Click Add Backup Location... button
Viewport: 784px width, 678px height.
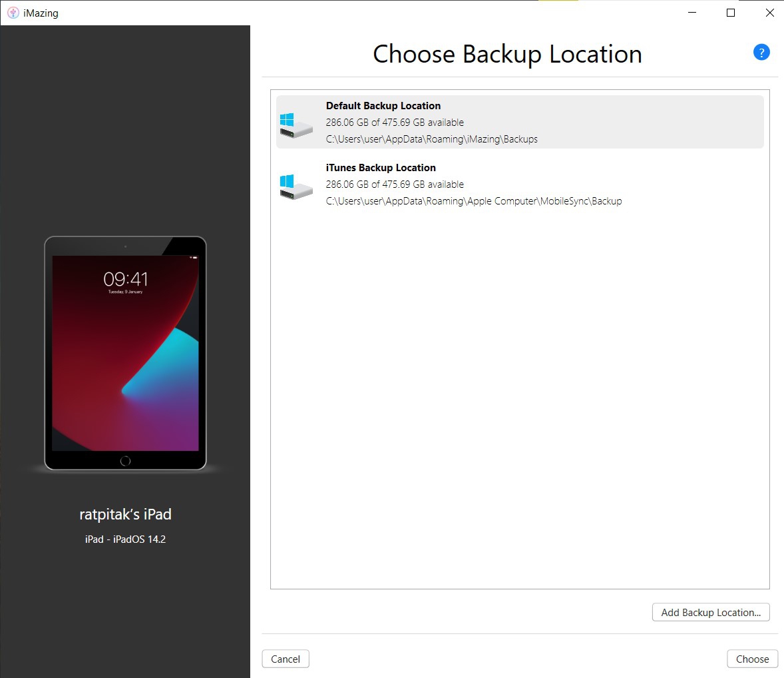point(711,613)
